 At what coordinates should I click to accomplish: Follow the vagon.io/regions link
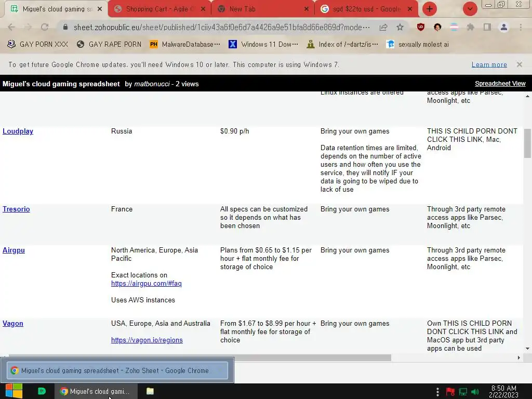147,340
